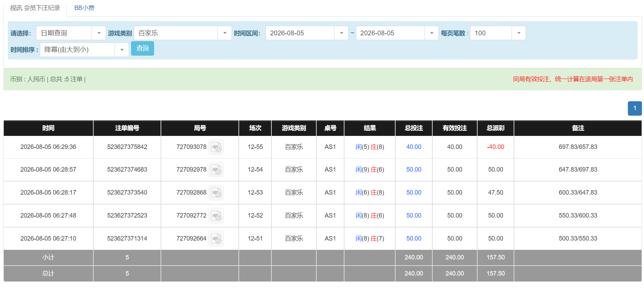Viewport: 644px width, 291px height.
Task: Open video replay icon for round 727092772
Action: coord(216,216)
